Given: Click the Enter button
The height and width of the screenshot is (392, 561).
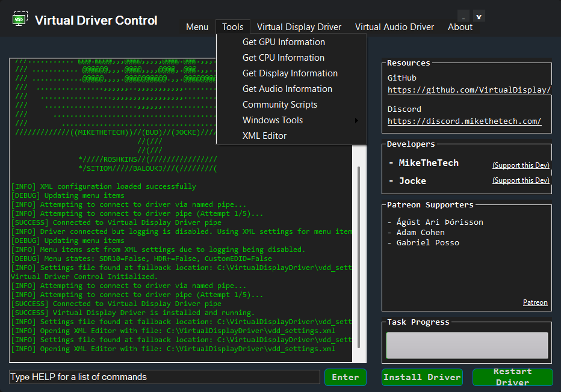Looking at the screenshot, I should click(346, 378).
